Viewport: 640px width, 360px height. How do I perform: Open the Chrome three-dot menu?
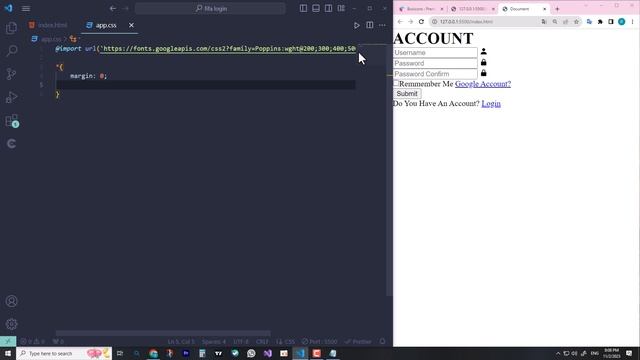click(632, 22)
